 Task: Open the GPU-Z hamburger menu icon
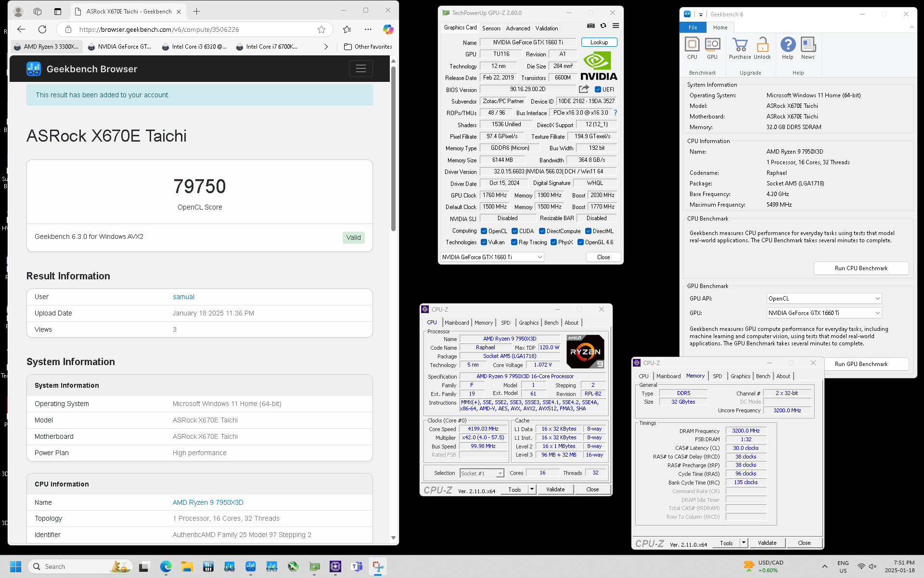[616, 26]
